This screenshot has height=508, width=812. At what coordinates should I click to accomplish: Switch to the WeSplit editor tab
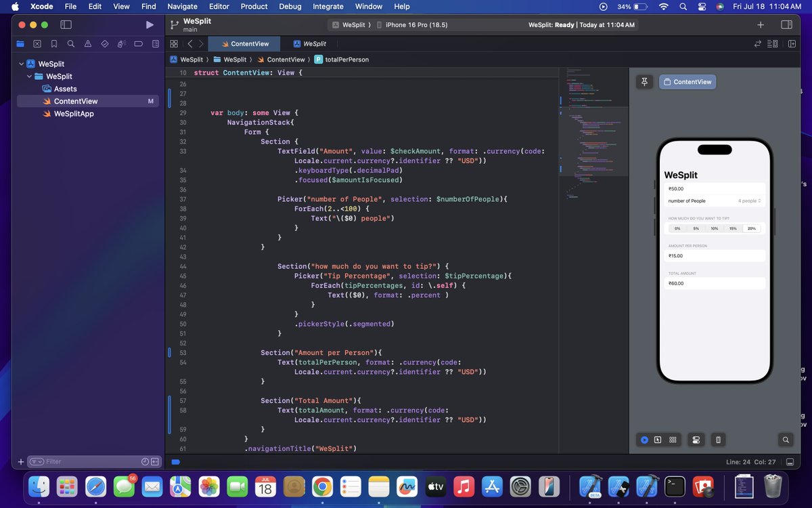point(309,44)
